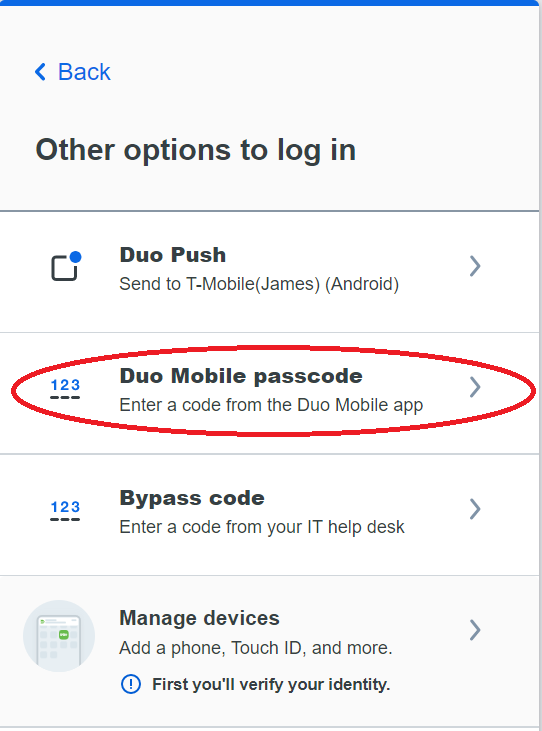The height and width of the screenshot is (731, 542).
Task: Click 'Enter a code from your IT help desk'
Action: (262, 527)
